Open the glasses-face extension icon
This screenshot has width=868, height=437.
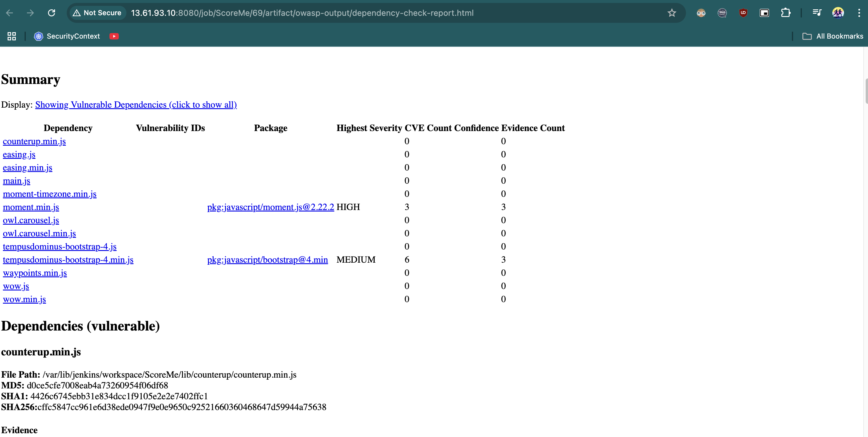point(701,13)
